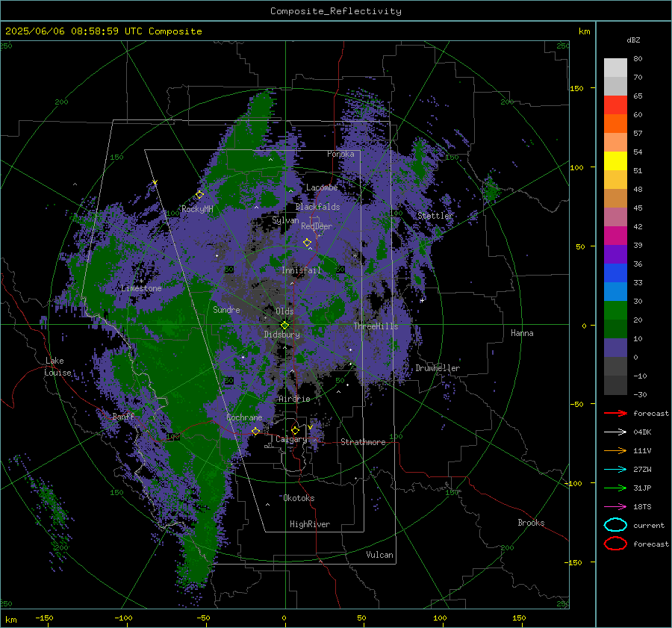This screenshot has width=672, height=628.
Task: Click the 'RedDeer' map label
Action: (x=317, y=226)
